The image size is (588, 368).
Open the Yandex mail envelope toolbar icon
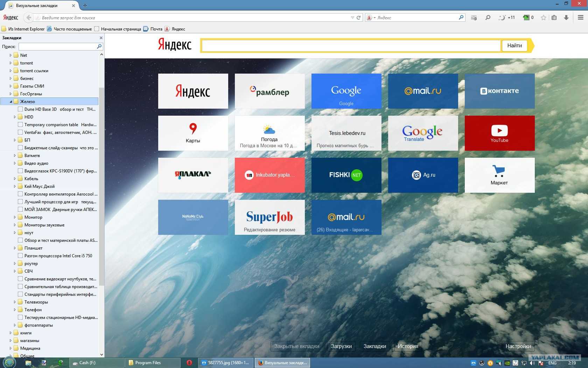pyautogui.click(x=474, y=18)
